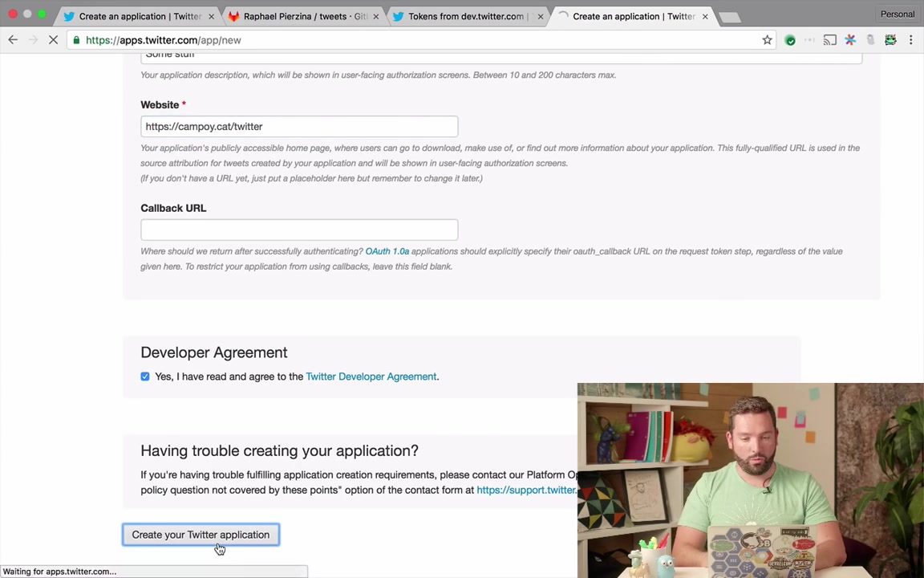Click the Personal profile button
Screen dimensions: 924x578
(897, 14)
